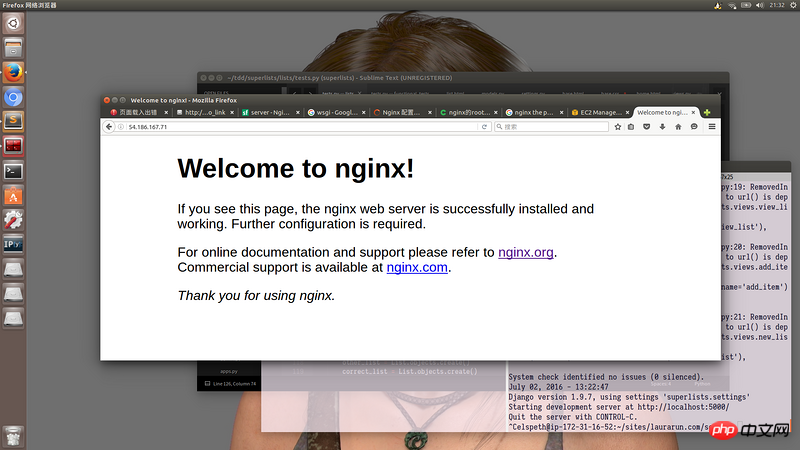Image resolution: width=800 pixels, height=450 pixels.
Task: Close the 'wsgi - Googl...' tab
Action: click(364, 112)
